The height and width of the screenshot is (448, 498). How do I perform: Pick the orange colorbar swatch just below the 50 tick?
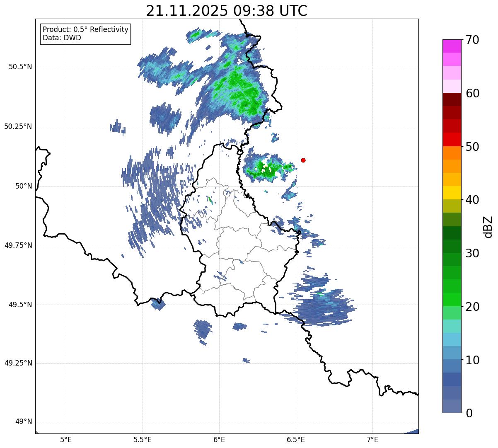(x=452, y=153)
